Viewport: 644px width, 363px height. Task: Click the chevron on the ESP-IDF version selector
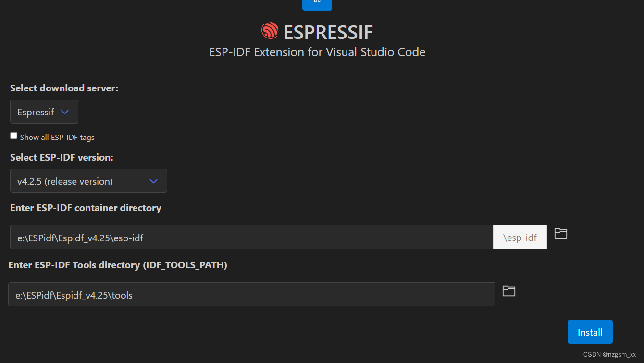click(x=153, y=181)
